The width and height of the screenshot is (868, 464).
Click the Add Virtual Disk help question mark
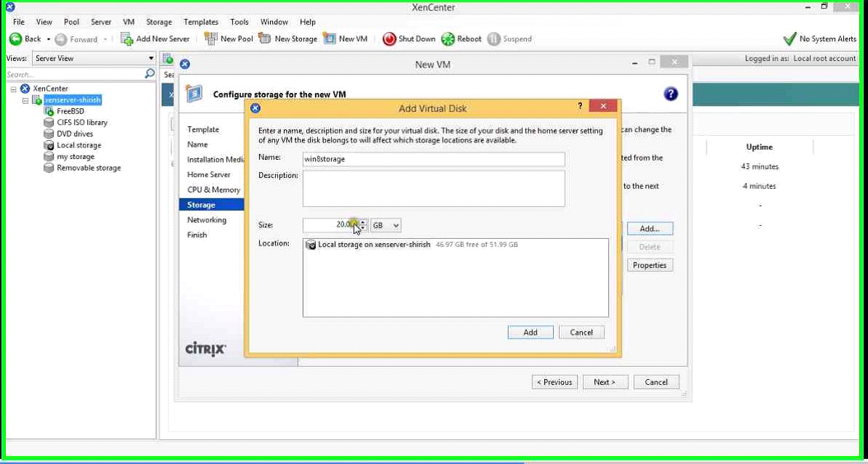(580, 105)
